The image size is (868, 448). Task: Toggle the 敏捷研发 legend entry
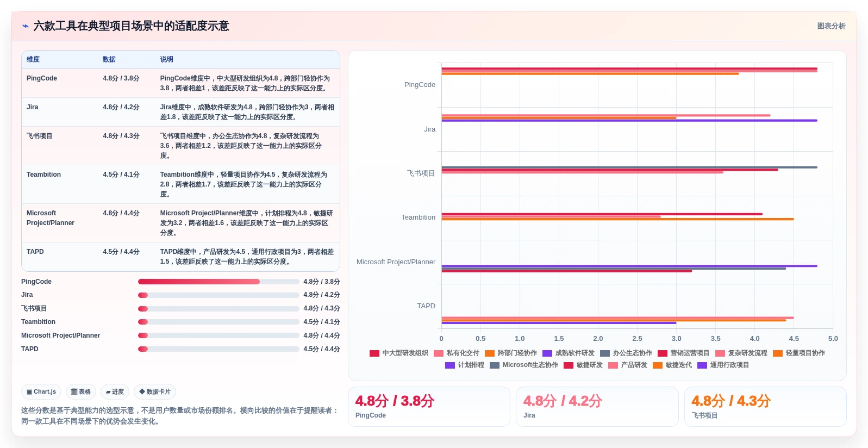(x=583, y=365)
